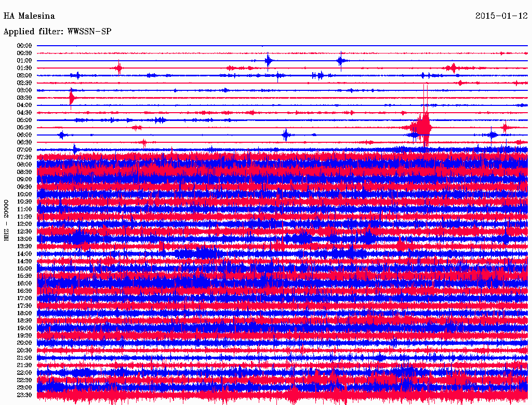Select the 10:30 time label
Viewport: 532px width, 405px height.
coord(24,202)
